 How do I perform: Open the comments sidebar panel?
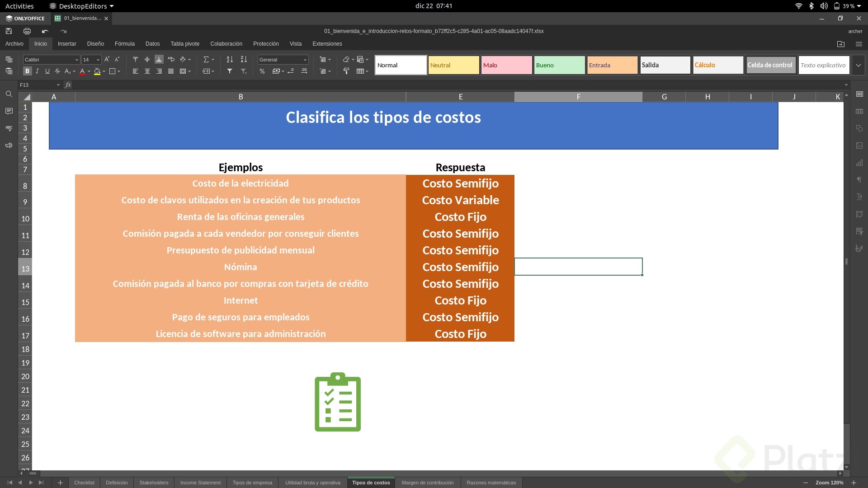point(9,111)
